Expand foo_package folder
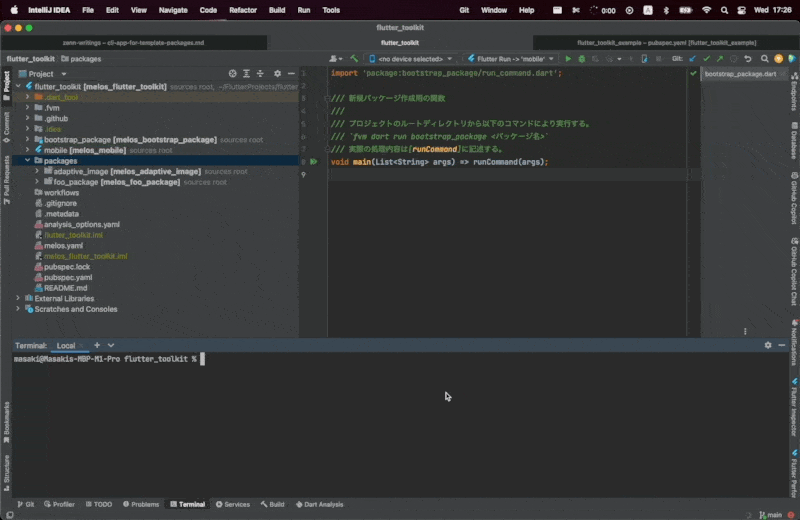800x520 pixels. (37, 182)
